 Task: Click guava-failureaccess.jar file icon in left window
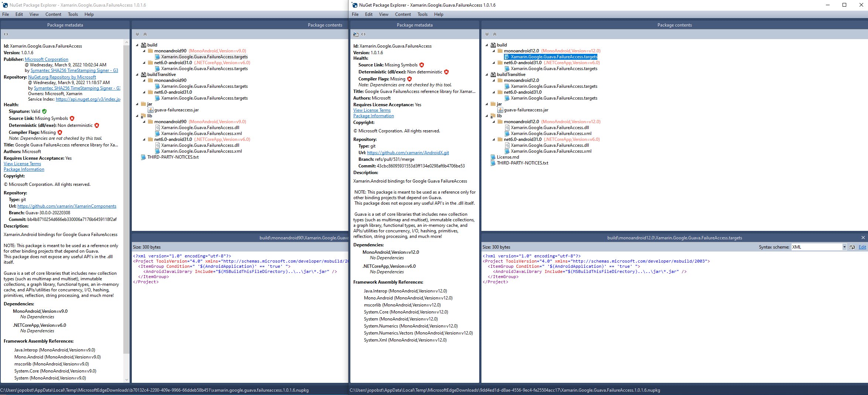(x=151, y=110)
